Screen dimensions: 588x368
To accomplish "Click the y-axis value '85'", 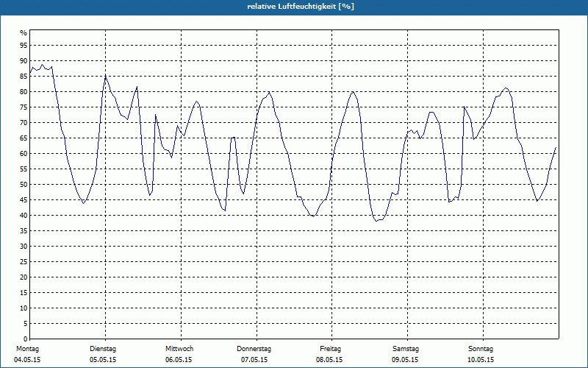I will [24, 77].
